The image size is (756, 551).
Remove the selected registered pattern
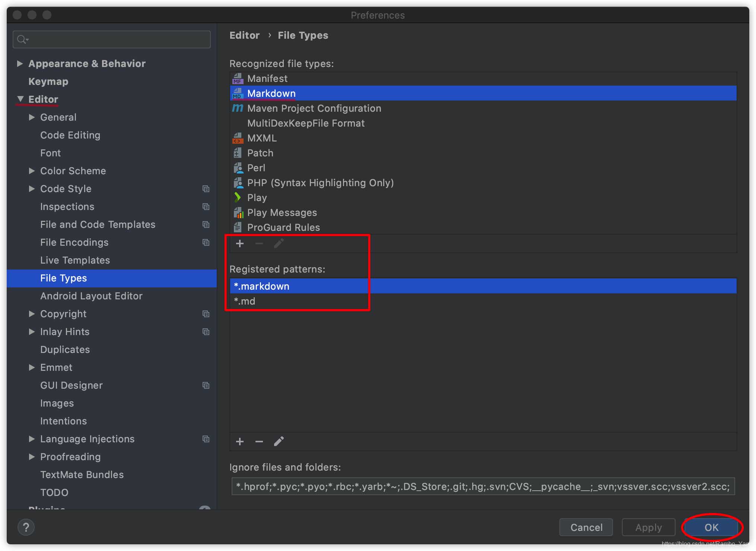259,442
